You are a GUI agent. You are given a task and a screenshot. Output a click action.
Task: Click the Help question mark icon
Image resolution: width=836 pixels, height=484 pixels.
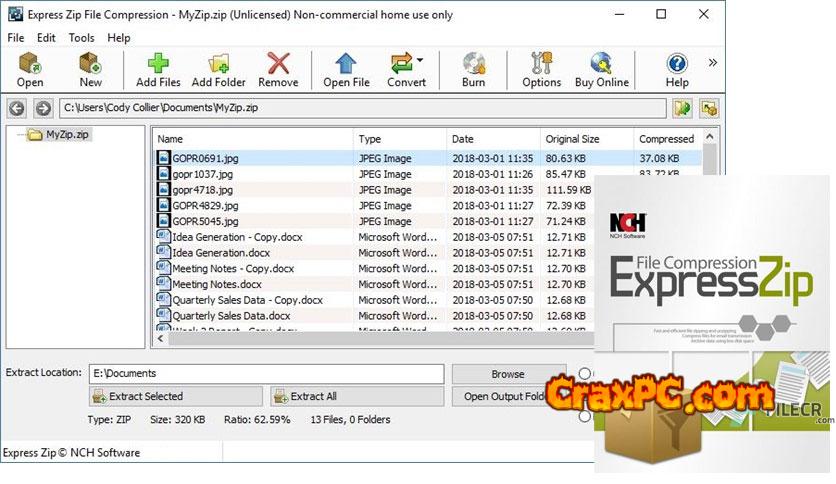677,64
